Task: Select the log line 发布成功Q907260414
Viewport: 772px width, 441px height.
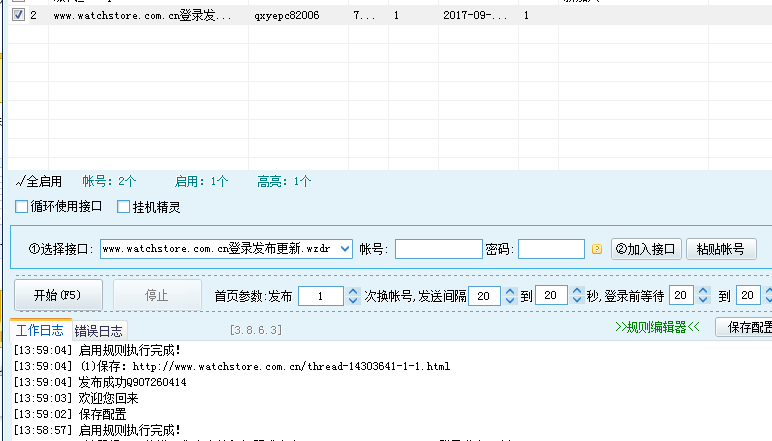Action: coord(100,382)
